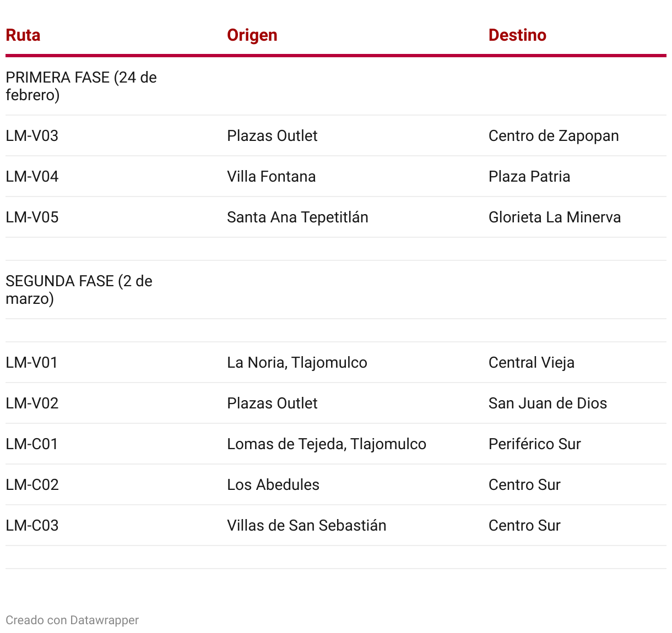Screen dimensions: 672x633
Task: Click the Ruta column header
Action: point(23,35)
